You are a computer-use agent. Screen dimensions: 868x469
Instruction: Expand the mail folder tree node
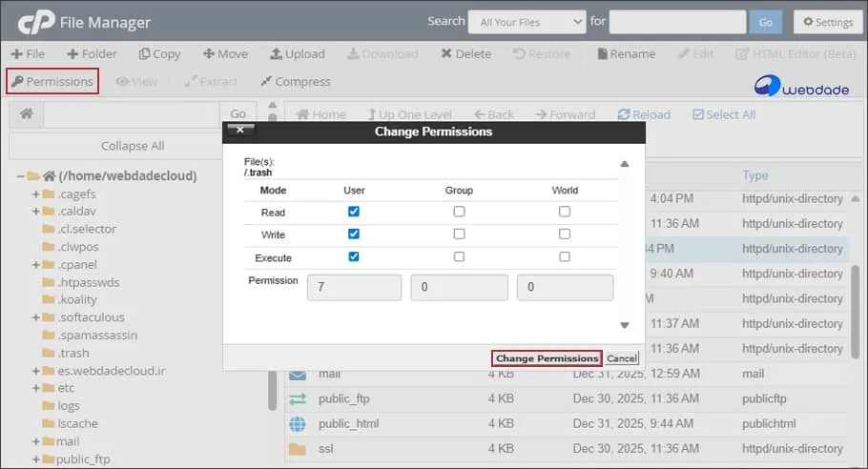tap(36, 441)
